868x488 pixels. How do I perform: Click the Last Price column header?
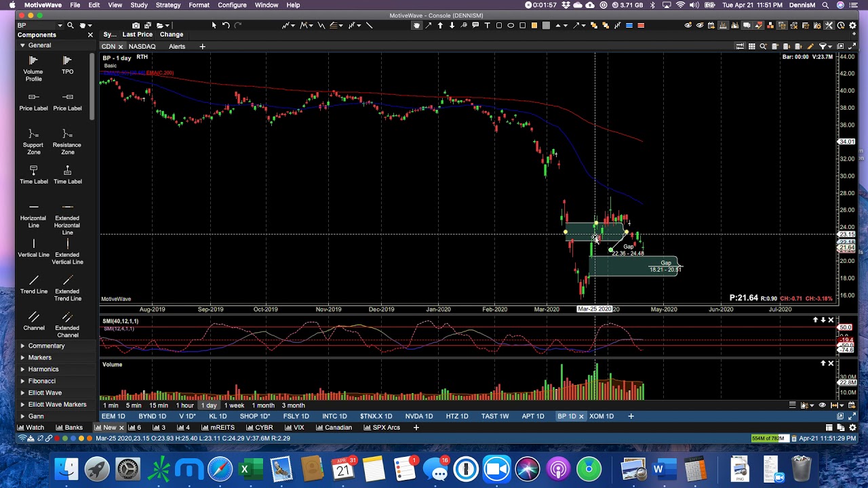[137, 35]
